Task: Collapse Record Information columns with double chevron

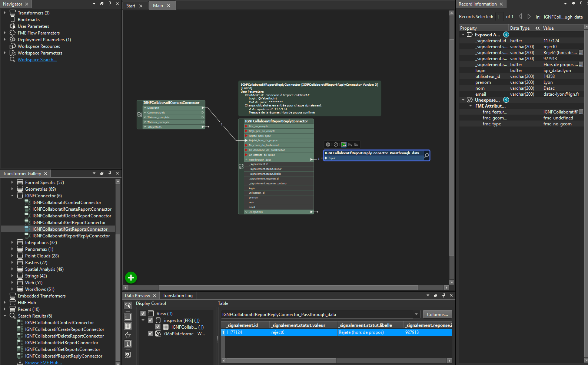Action: click(537, 28)
